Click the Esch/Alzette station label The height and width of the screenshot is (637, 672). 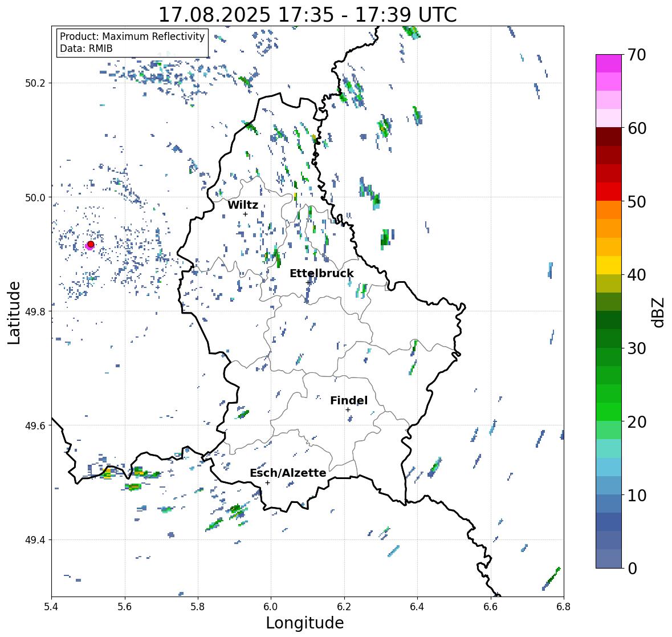tap(288, 473)
